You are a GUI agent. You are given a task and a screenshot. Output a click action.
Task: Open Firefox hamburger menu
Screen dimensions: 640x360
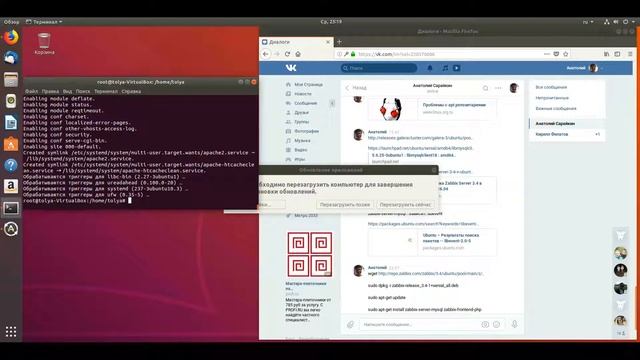(630, 54)
